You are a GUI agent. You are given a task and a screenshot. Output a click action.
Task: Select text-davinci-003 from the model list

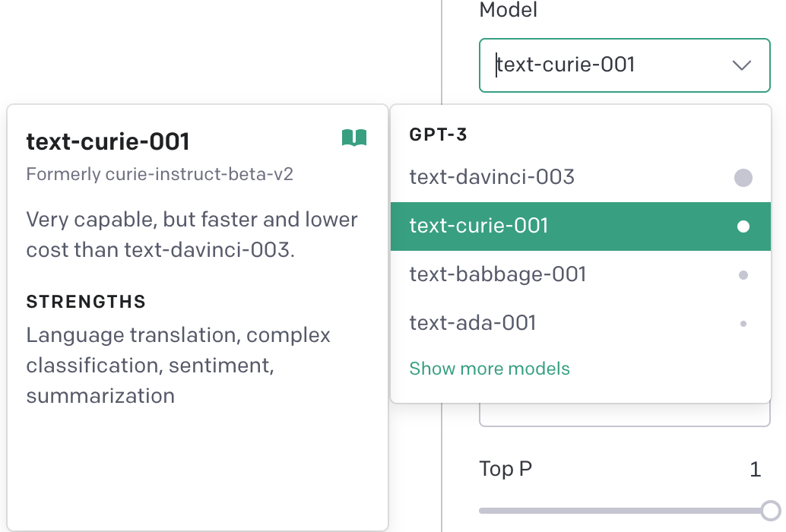point(492,178)
